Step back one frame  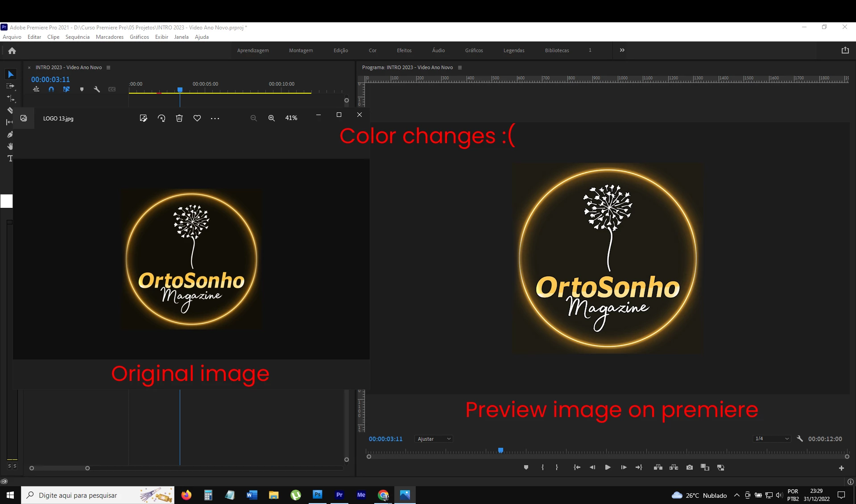coord(592,467)
